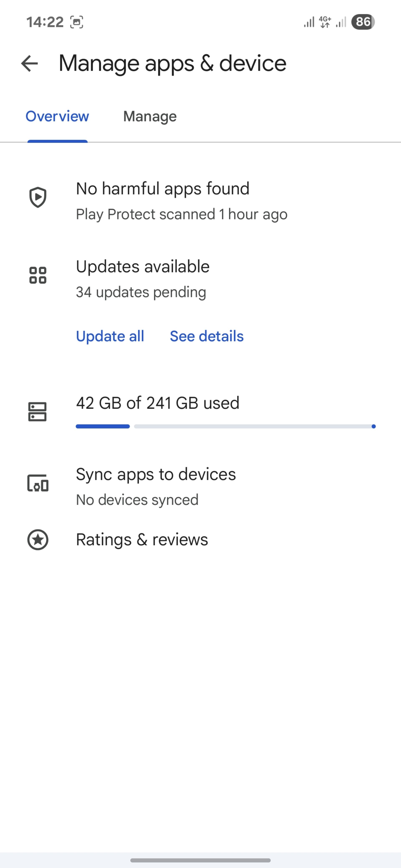Tap the back arrow icon
401x868 pixels.
tap(29, 63)
